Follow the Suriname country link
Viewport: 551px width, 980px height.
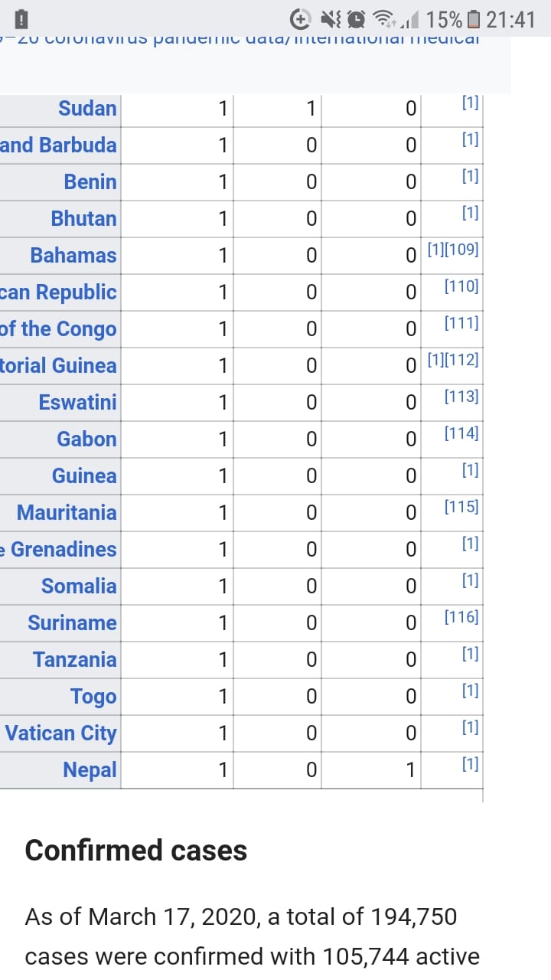[x=72, y=623]
